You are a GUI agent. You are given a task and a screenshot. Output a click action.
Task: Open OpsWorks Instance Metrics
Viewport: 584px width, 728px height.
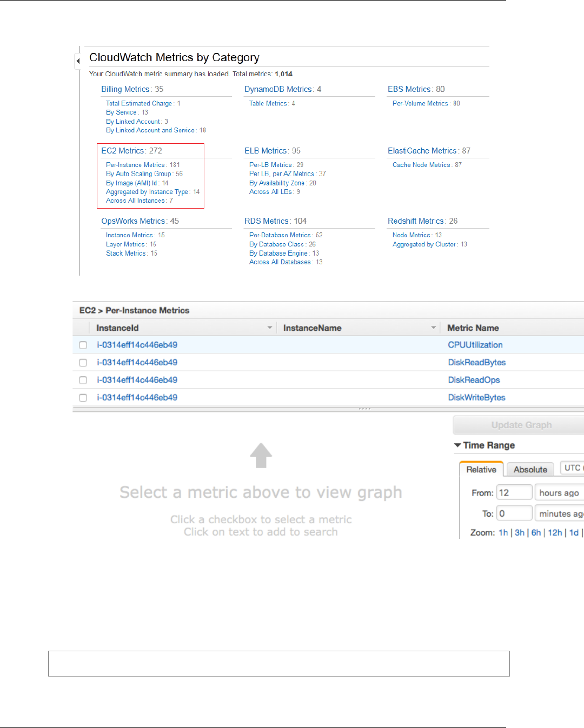129,235
